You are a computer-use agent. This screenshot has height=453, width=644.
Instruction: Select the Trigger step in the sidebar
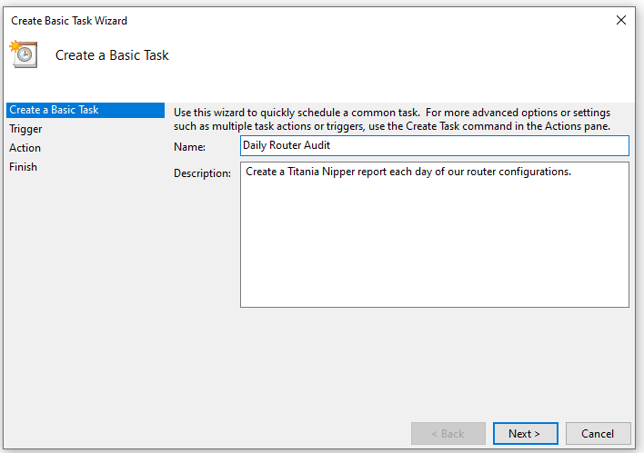point(26,129)
